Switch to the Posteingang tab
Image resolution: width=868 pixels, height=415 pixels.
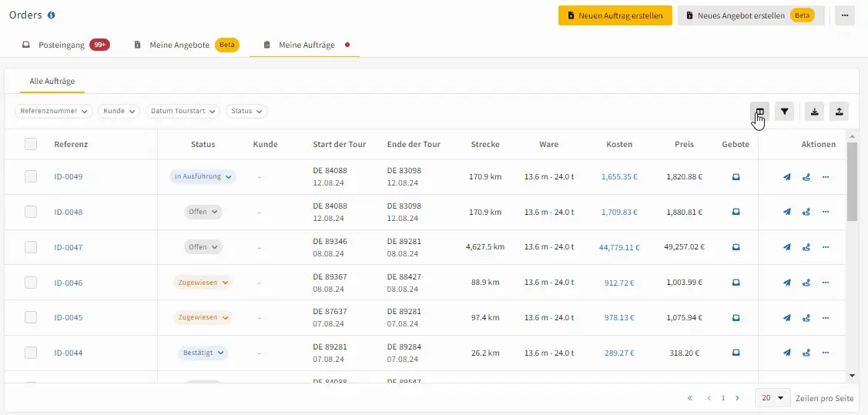pos(66,45)
